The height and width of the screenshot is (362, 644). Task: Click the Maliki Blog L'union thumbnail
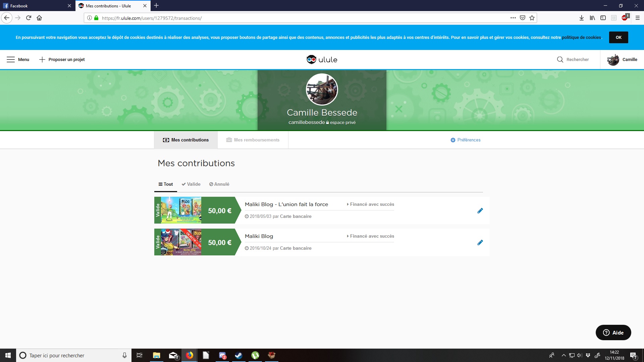pyautogui.click(x=181, y=210)
